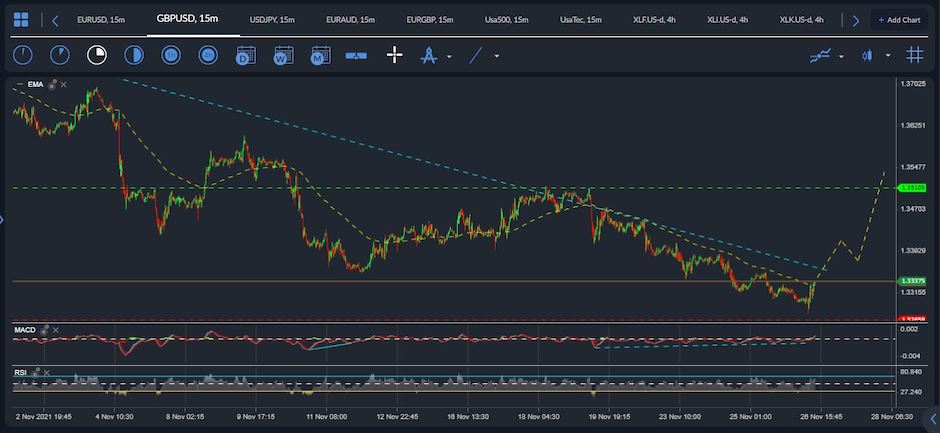
Task: Select the 1-minute timeframe clock icon
Action: pyautogui.click(x=23, y=55)
